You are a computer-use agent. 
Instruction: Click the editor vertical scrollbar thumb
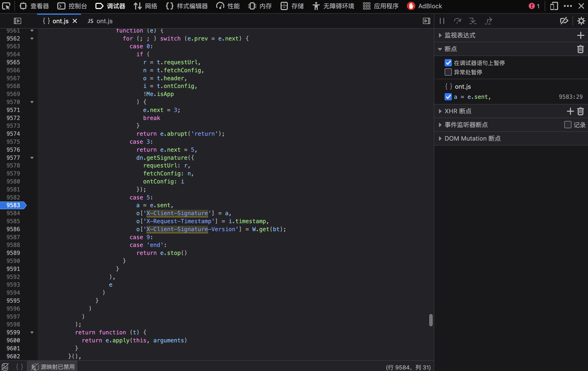(431, 320)
